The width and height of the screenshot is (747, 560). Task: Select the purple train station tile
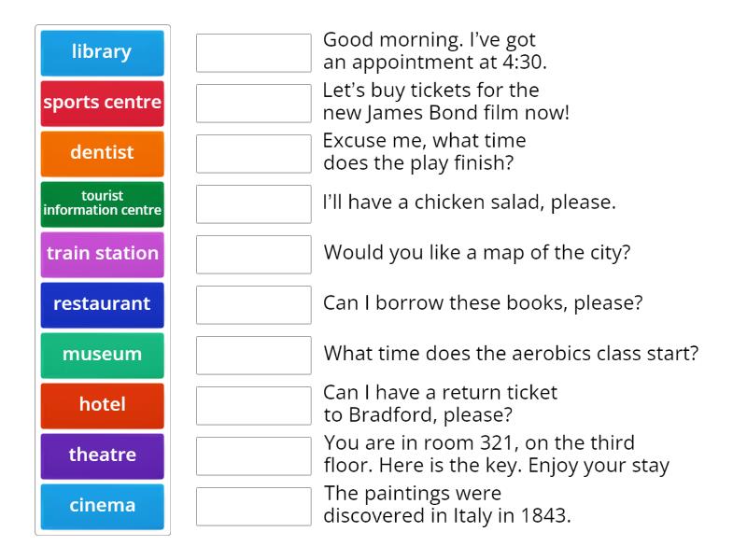click(x=102, y=254)
